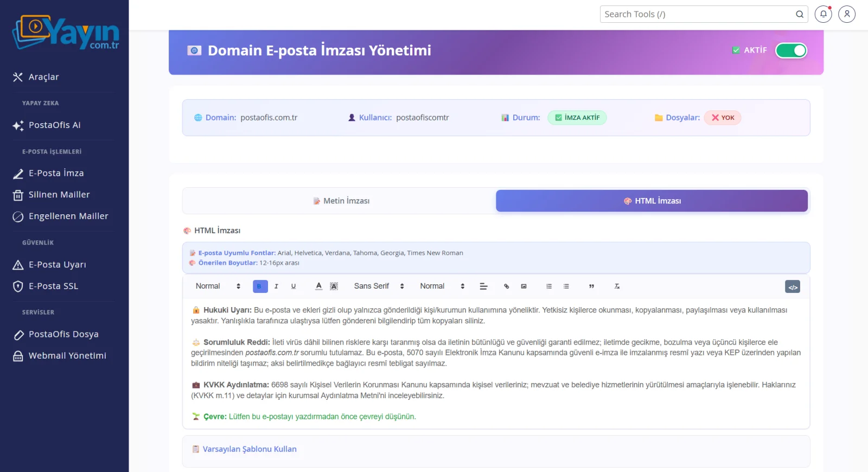Click the İMZA AKTİF status badge
The image size is (868, 472).
(x=577, y=118)
